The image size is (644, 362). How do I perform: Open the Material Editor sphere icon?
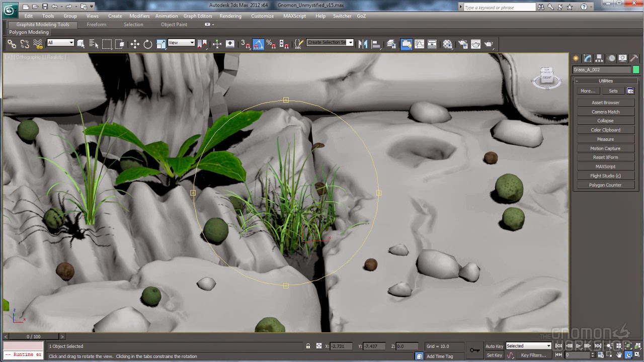pos(447,44)
